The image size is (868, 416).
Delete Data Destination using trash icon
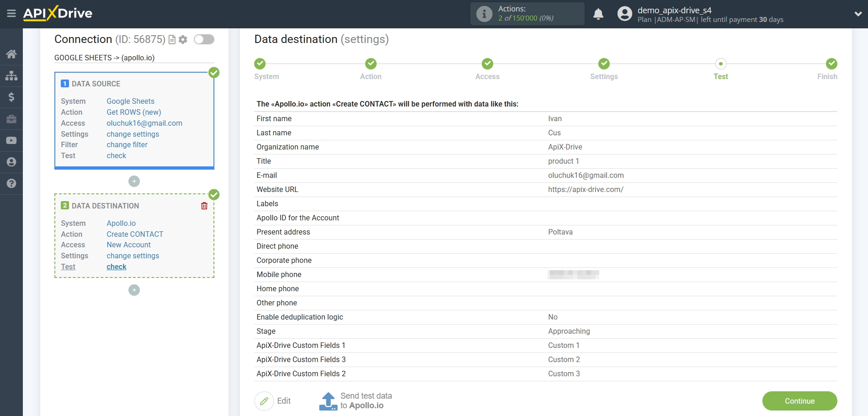click(204, 206)
